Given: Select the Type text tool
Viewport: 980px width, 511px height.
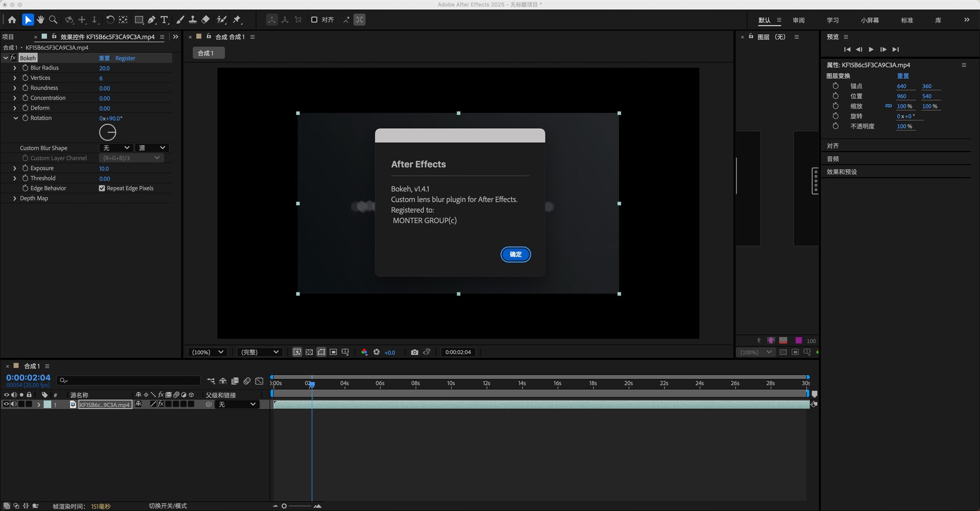Looking at the screenshot, I should click(164, 20).
